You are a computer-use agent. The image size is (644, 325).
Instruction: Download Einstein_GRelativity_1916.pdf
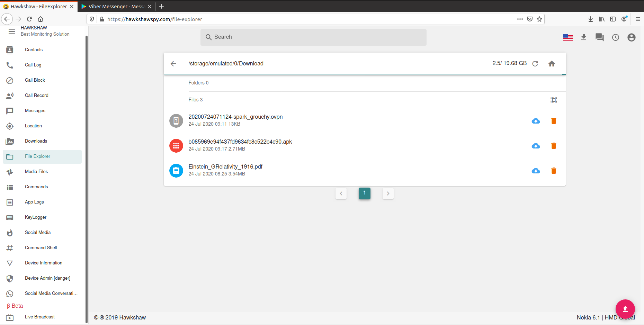536,171
